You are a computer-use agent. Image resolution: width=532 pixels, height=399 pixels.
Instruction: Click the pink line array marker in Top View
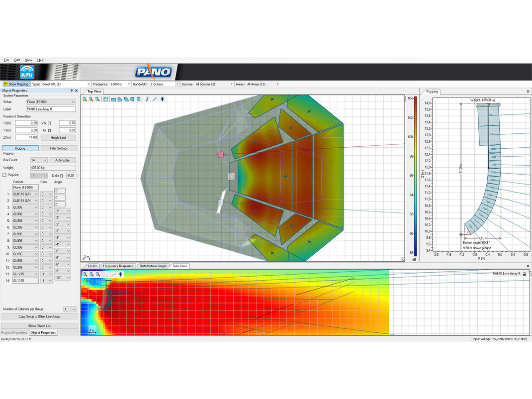221,155
